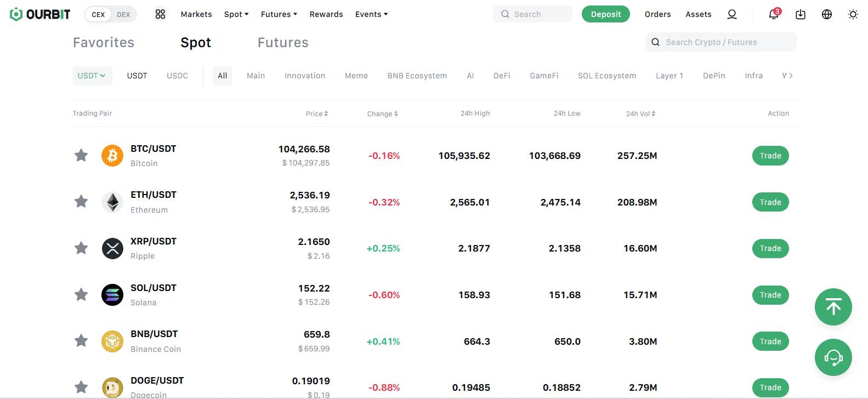Open language globe icon
The width and height of the screenshot is (868, 399).
tap(827, 14)
